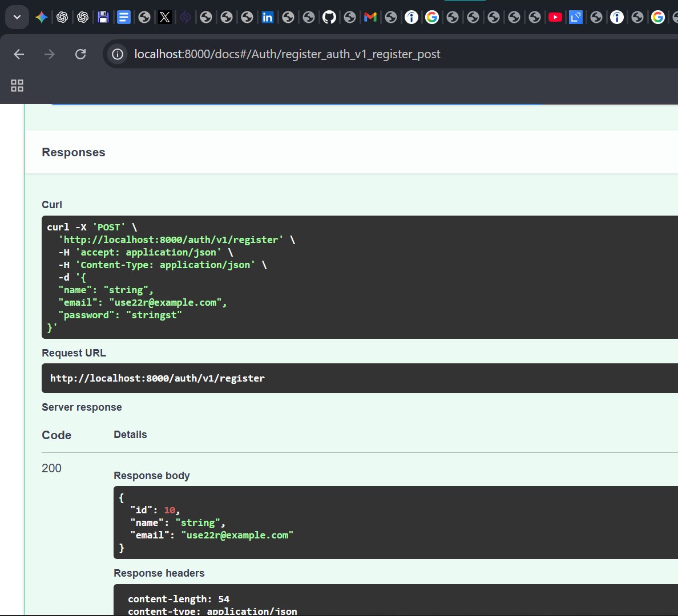Click the "name": "string" line in response body
Image resolution: width=678 pixels, height=616 pixels.
click(177, 522)
